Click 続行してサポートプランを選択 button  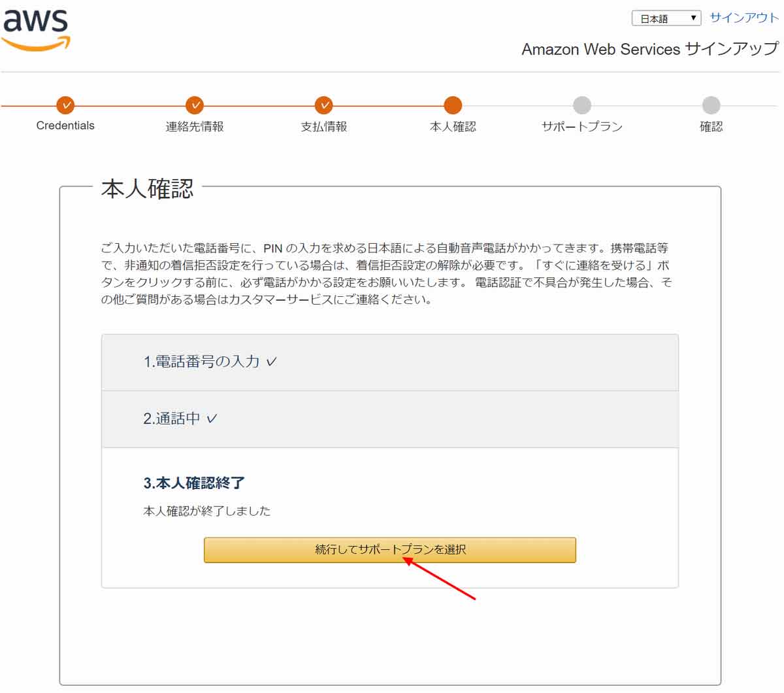(x=390, y=550)
